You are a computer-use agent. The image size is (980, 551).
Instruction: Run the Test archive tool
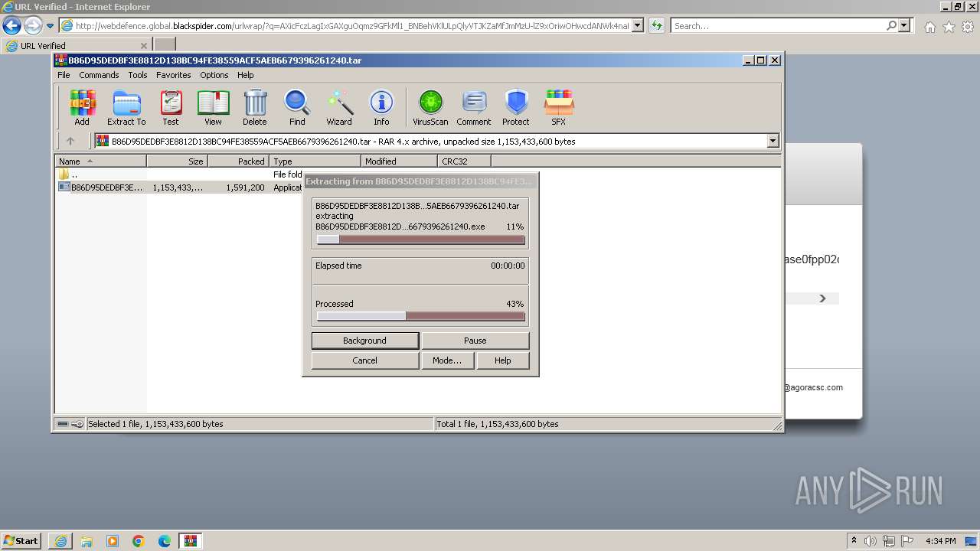pyautogui.click(x=171, y=107)
